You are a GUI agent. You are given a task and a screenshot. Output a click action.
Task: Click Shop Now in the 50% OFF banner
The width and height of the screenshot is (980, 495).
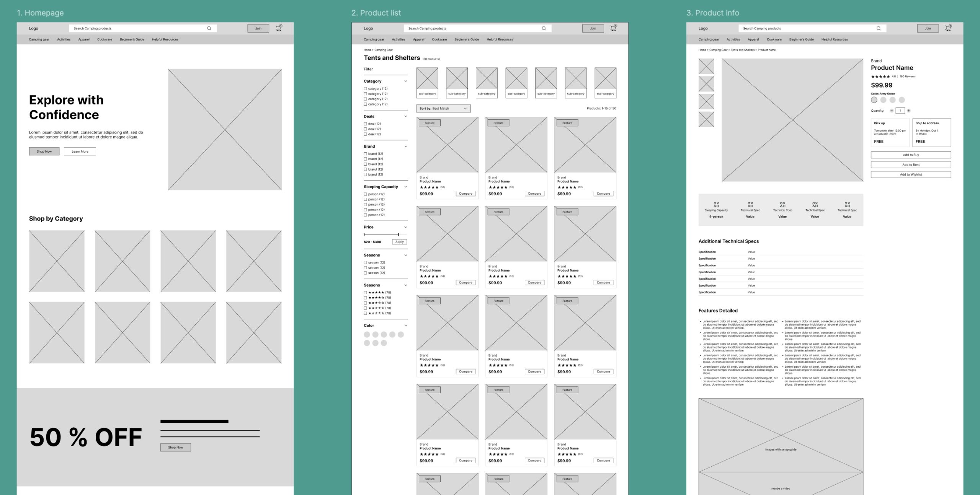(176, 447)
